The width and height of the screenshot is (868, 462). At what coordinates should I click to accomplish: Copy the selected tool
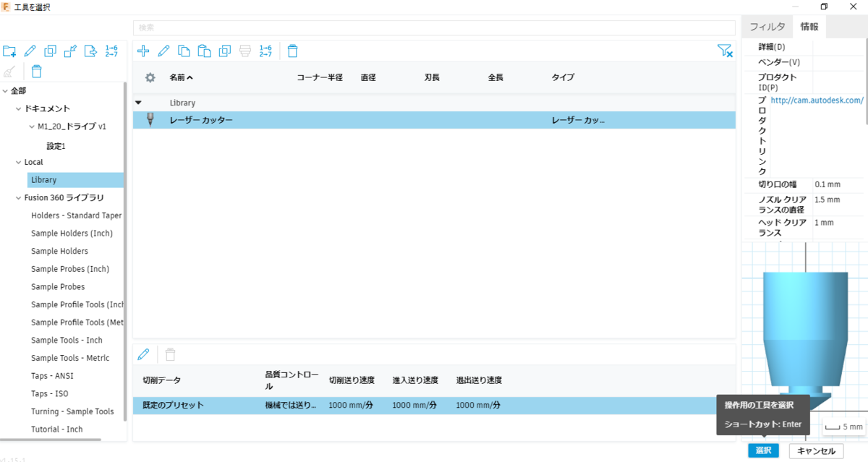pyautogui.click(x=184, y=51)
